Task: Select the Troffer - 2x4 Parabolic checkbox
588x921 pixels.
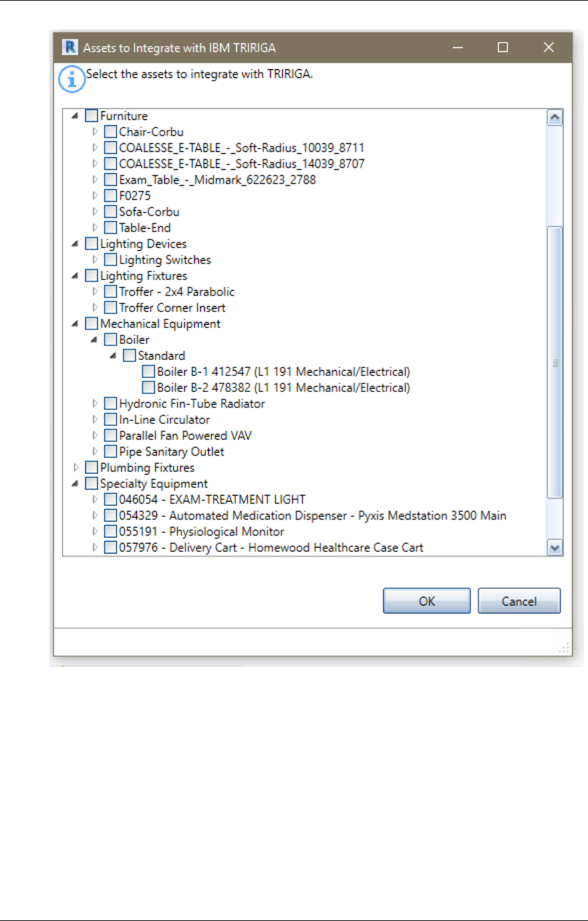Action: (110, 291)
